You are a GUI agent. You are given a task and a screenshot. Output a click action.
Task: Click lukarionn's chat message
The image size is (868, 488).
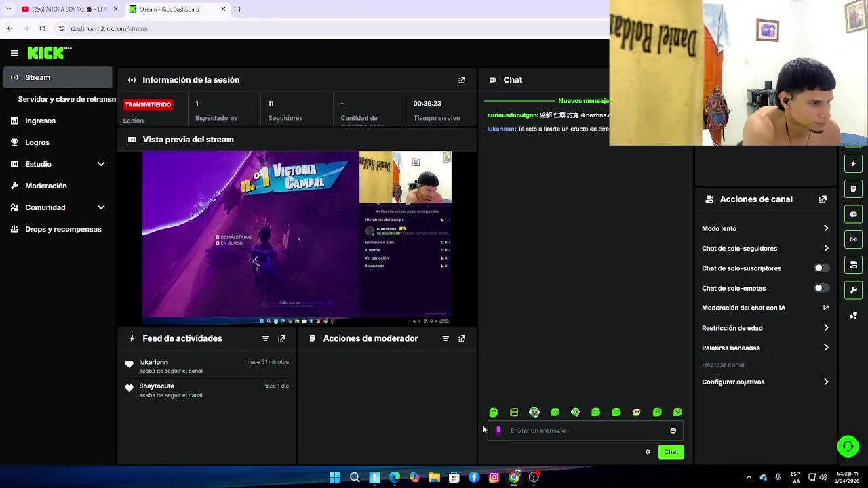pos(548,129)
